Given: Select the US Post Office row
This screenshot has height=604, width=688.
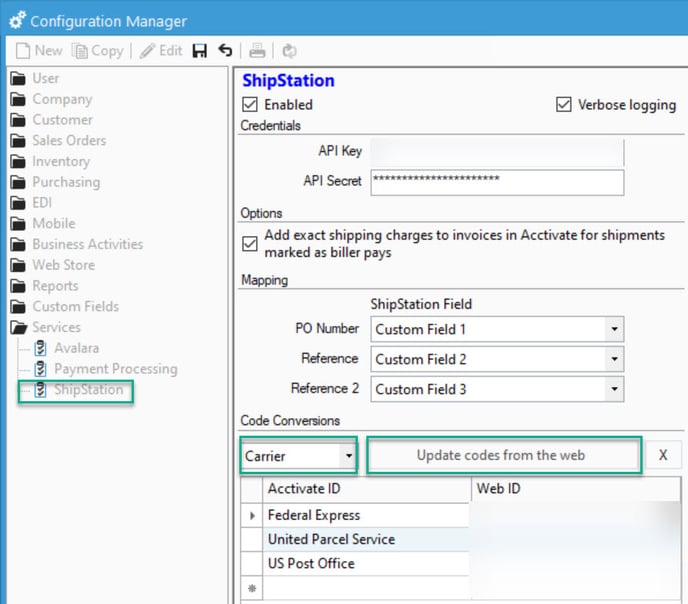Looking at the screenshot, I should (366, 564).
